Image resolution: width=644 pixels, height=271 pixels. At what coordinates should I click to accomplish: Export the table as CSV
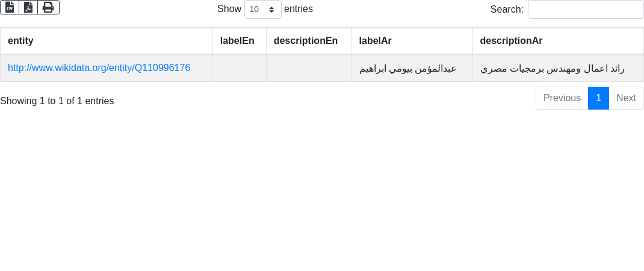coord(10,7)
